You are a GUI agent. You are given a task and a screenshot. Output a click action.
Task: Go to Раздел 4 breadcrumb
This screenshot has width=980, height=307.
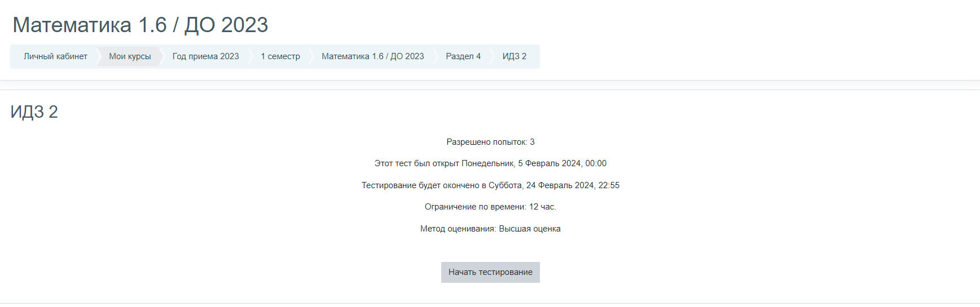pos(463,56)
